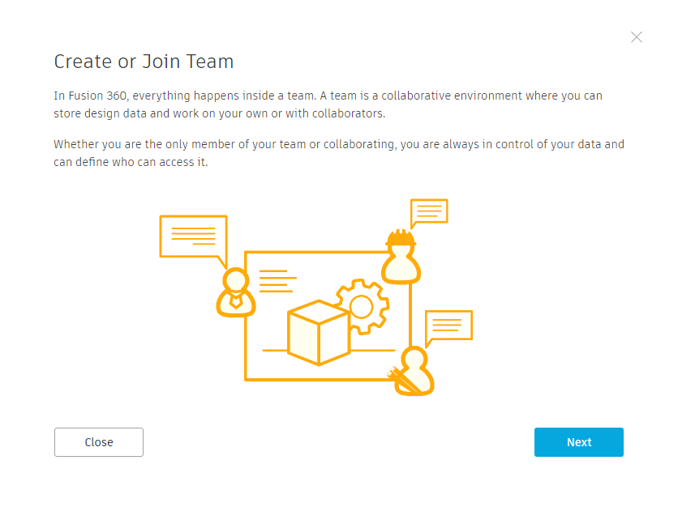The width and height of the screenshot is (677, 507).
Task: Click the Close button
Action: click(99, 442)
